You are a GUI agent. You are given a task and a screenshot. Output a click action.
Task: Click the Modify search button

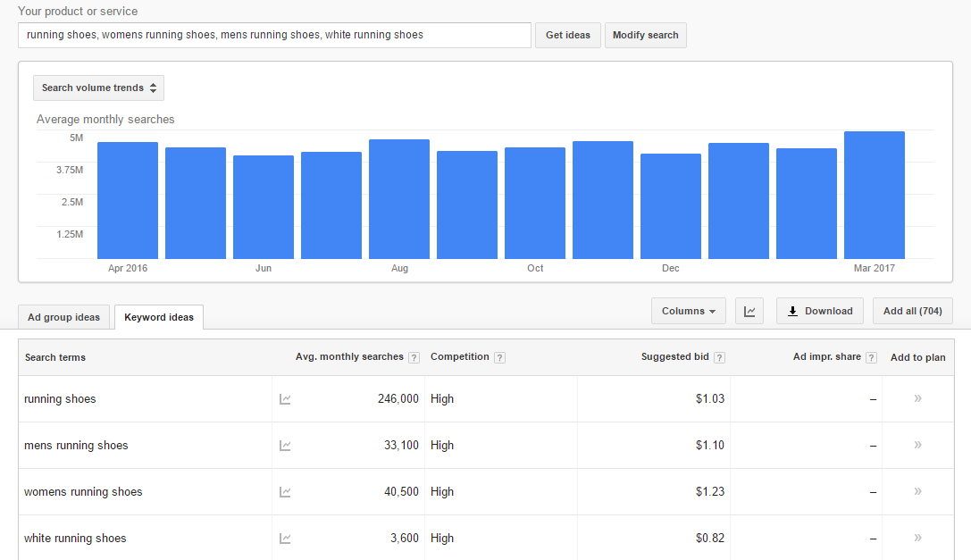coord(645,36)
